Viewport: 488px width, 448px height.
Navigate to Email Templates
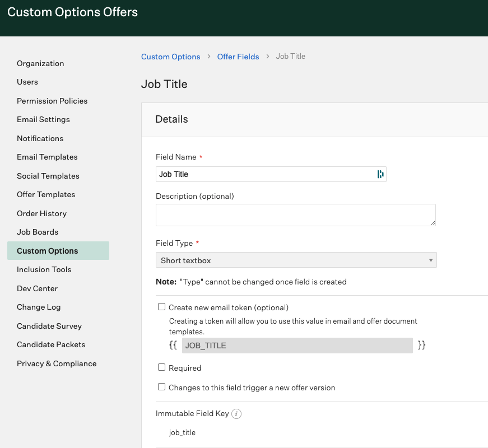tap(47, 157)
